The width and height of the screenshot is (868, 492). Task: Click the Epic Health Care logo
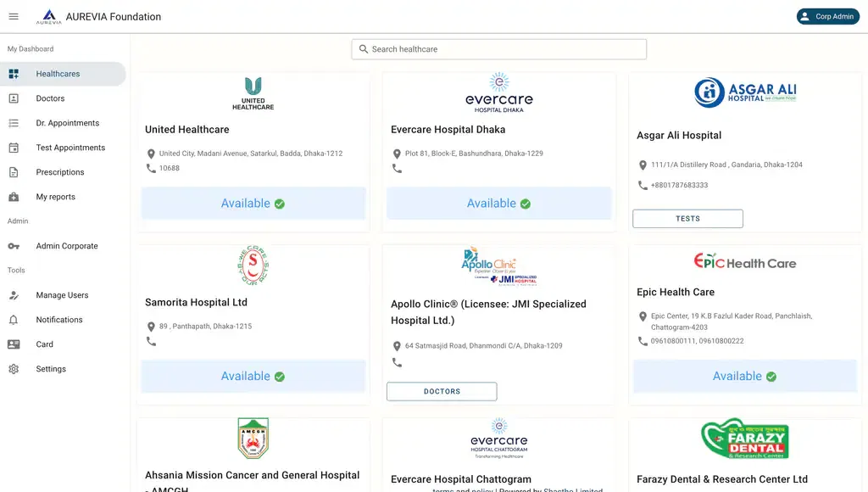tap(745, 261)
